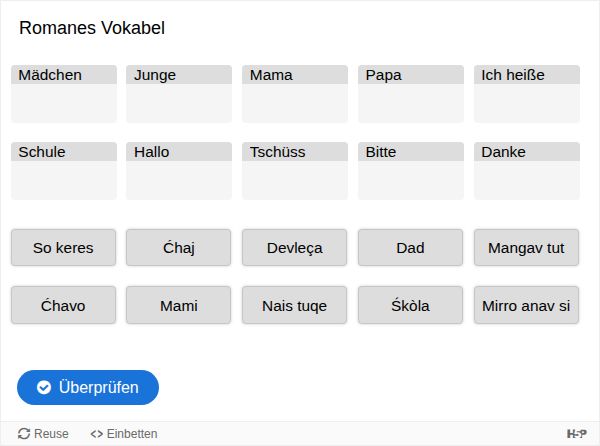Pick the 'Ćhaj' draggable word
Screen dimensions: 600x446
coord(179,248)
